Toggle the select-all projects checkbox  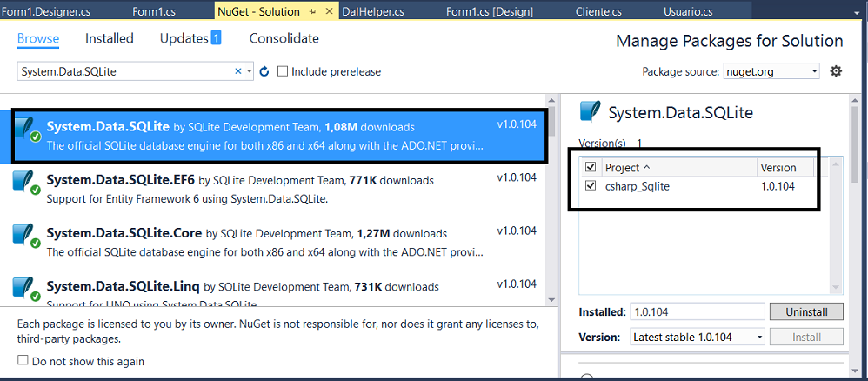pos(591,167)
